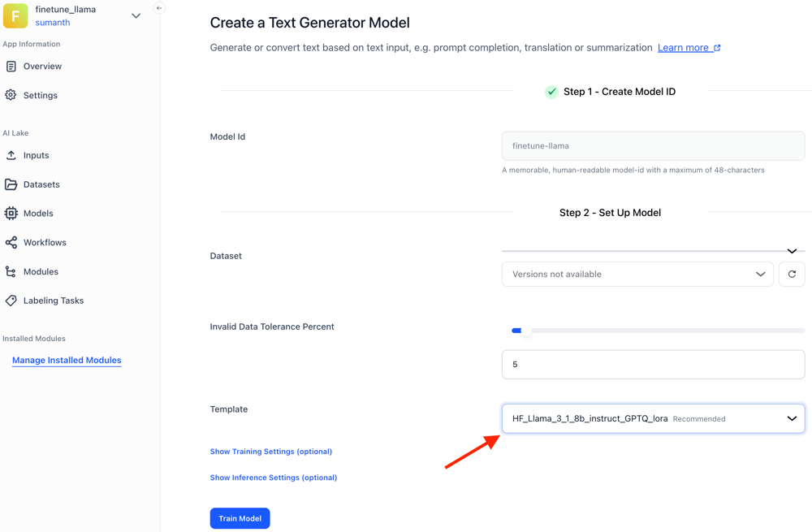Click the Workflows share icon
Image resolution: width=812 pixels, height=532 pixels.
click(11, 243)
